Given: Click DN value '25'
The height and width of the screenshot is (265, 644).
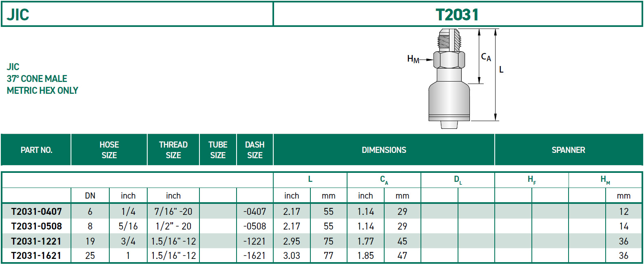Looking at the screenshot, I should (x=90, y=256).
